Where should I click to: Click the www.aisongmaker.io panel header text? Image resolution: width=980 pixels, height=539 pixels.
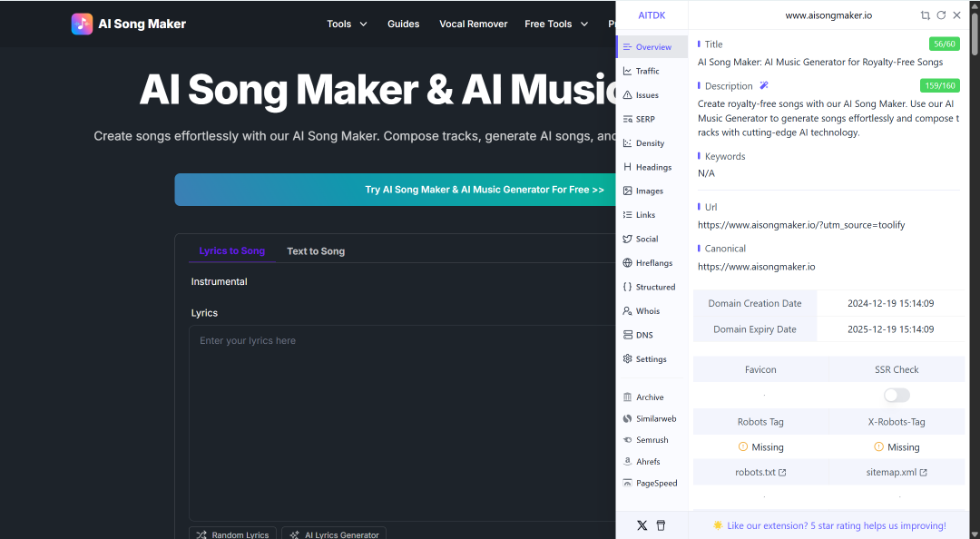828,15
